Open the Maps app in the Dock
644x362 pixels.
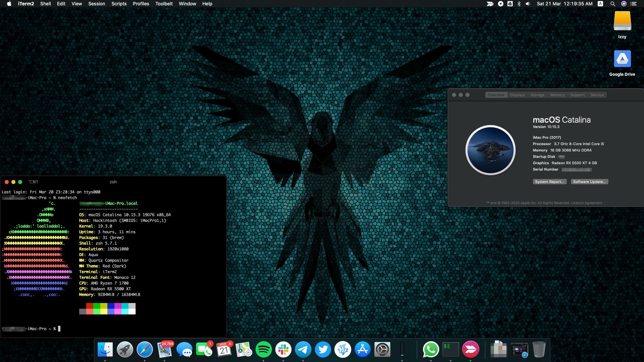(244, 349)
